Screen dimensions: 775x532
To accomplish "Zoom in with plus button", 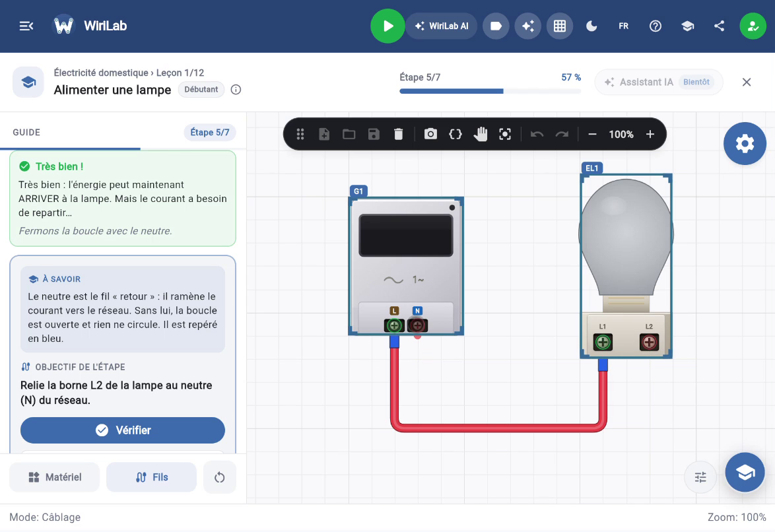I will [x=650, y=134].
